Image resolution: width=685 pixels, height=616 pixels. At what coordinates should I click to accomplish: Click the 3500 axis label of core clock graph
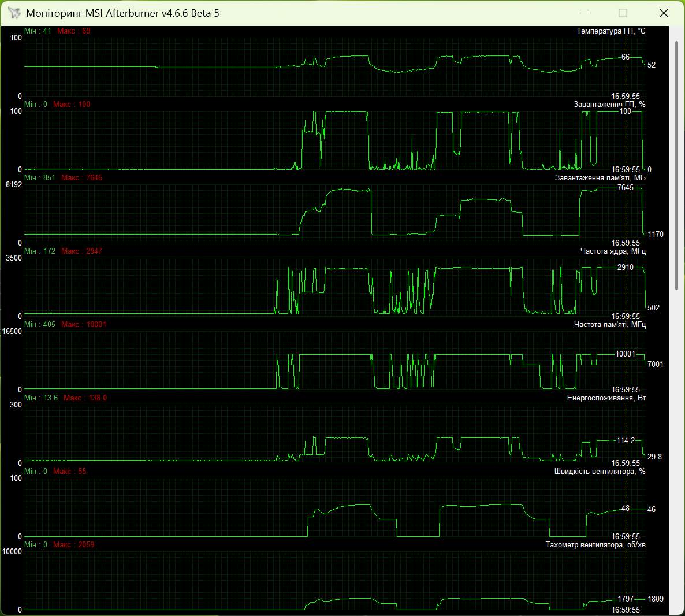pos(13,258)
